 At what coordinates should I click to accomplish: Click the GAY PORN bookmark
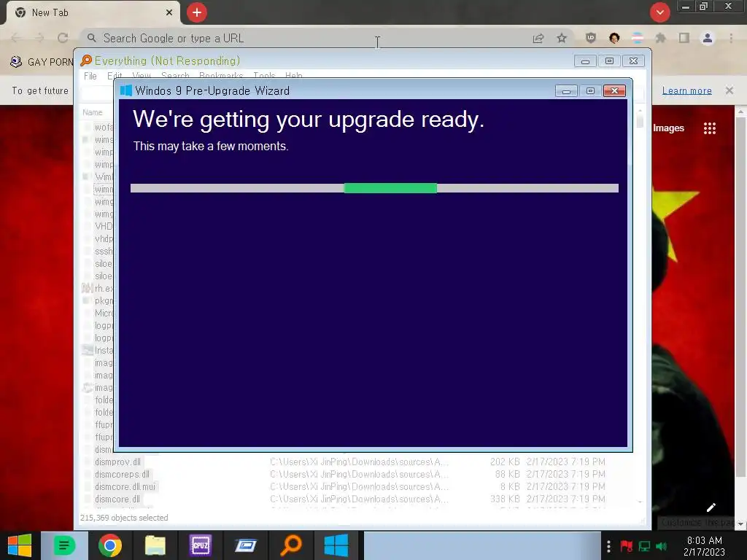click(42, 62)
